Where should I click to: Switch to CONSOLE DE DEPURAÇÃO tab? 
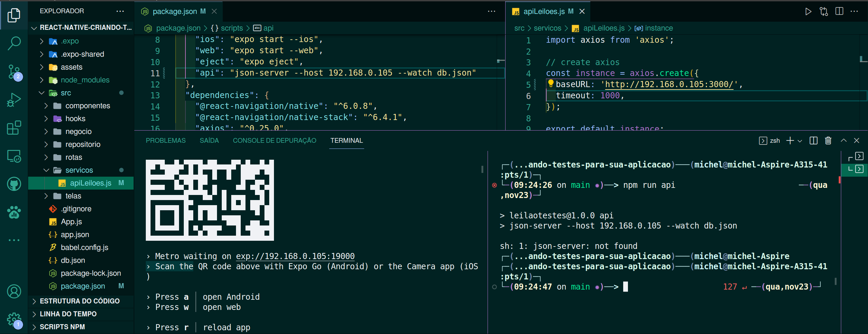[x=274, y=141]
